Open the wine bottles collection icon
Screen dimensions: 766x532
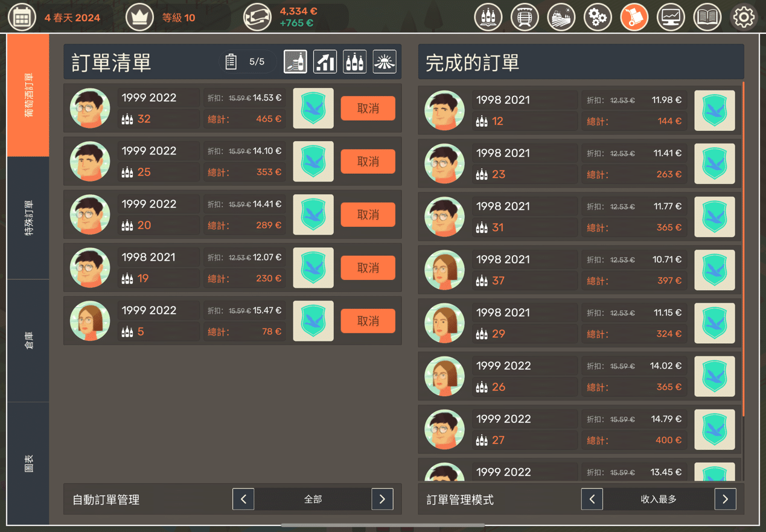[488, 17]
